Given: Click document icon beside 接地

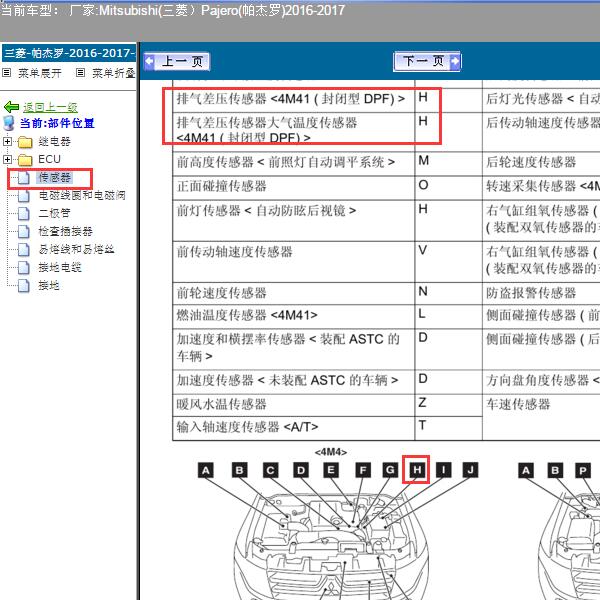Looking at the screenshot, I should pos(24,285).
